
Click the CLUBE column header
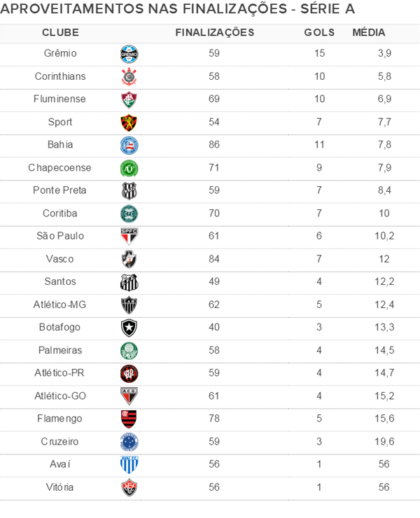click(x=60, y=33)
